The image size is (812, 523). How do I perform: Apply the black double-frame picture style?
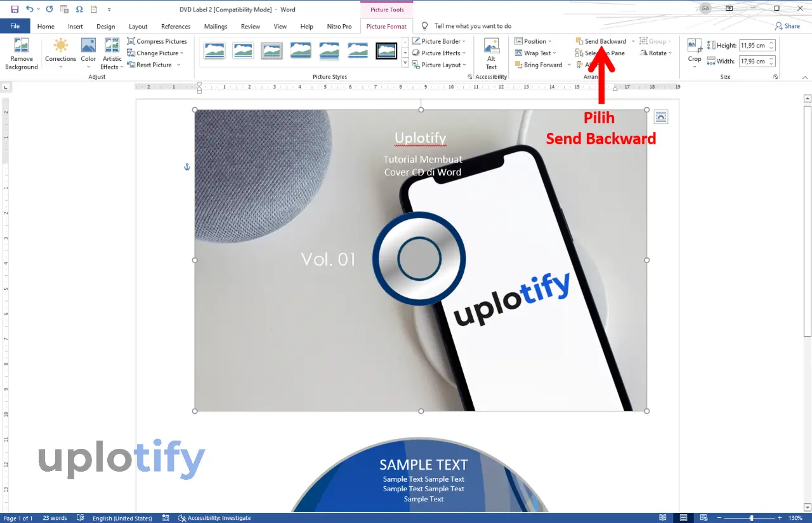386,51
